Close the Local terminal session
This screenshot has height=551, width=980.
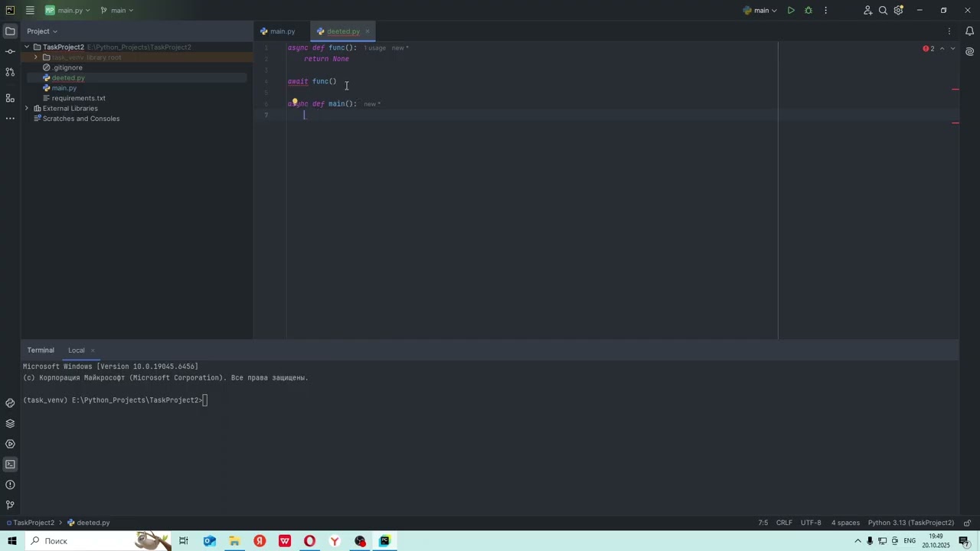pyautogui.click(x=93, y=350)
